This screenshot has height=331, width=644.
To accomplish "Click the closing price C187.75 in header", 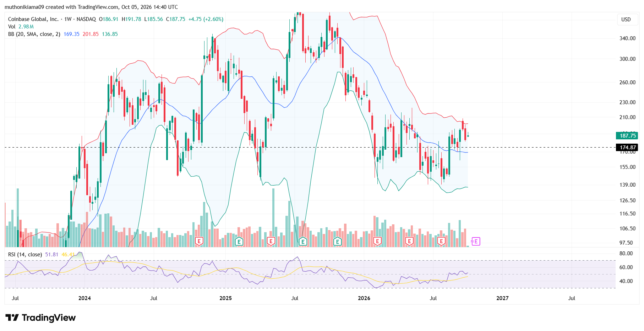I will point(176,19).
